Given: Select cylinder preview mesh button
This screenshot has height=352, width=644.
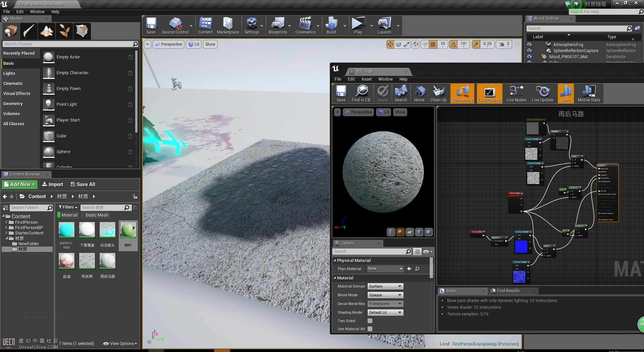Looking at the screenshot, I should tap(391, 232).
